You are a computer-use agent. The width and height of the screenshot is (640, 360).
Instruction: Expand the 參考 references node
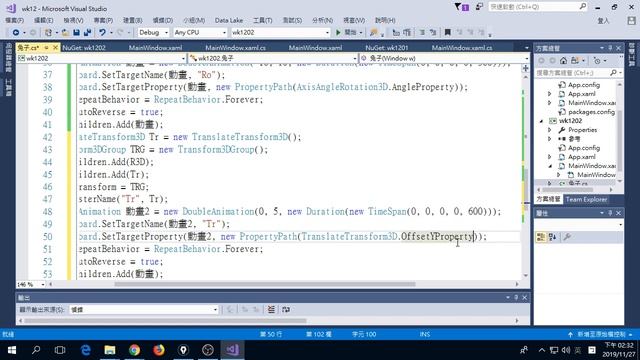tap(550, 139)
